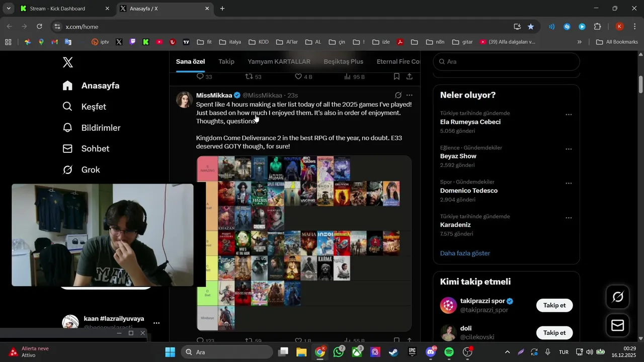Select Takip timeline tab

pos(226,61)
